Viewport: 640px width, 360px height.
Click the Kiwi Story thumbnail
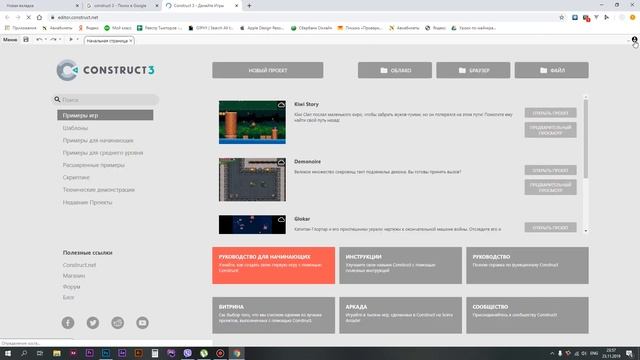252,122
